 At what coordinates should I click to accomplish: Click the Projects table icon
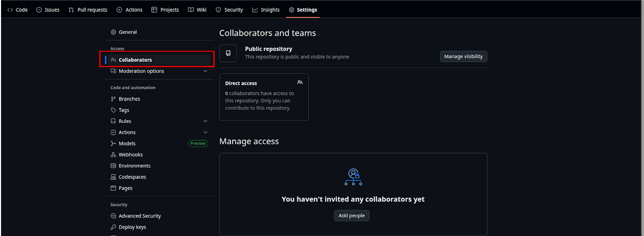(154, 10)
